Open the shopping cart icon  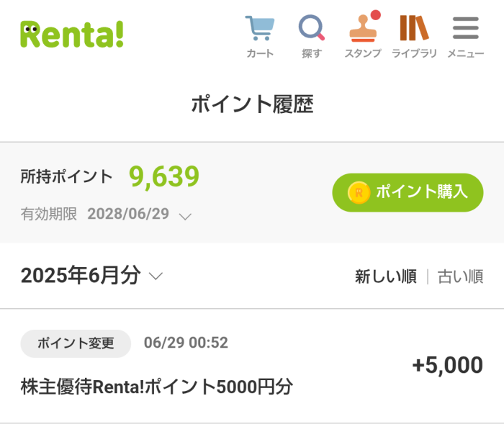(260, 28)
